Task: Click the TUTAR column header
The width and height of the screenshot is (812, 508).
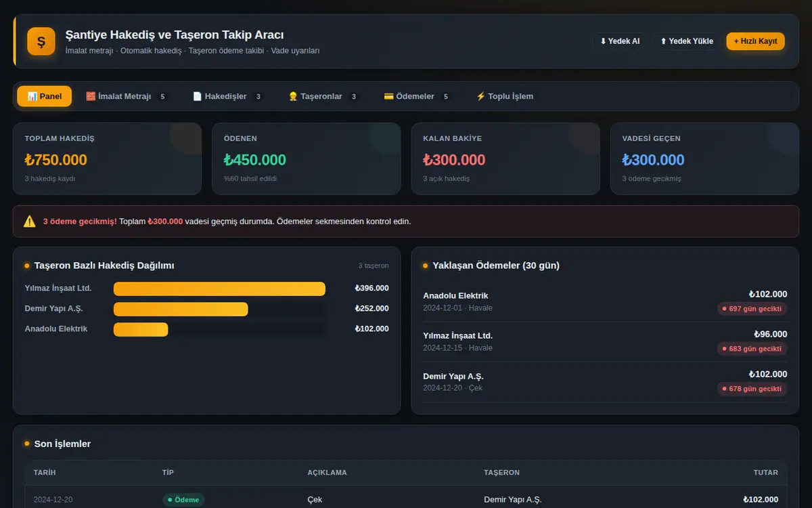Action: (x=766, y=473)
